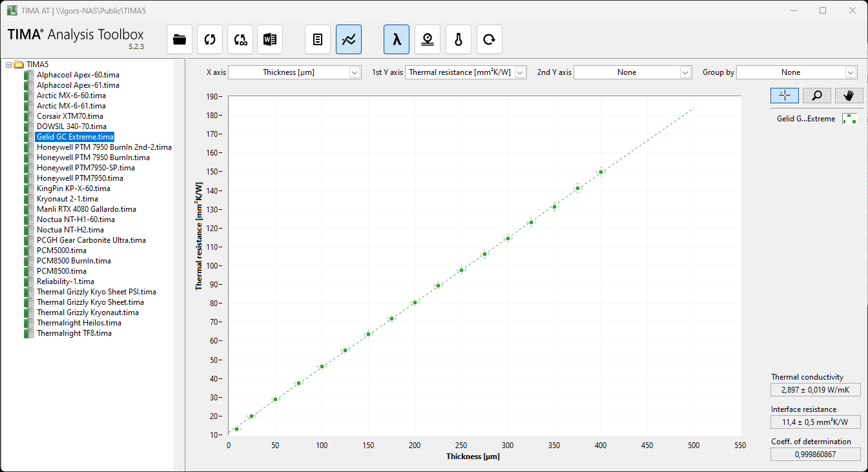Select the line chart view icon
This screenshot has width=868, height=472.
point(349,39)
